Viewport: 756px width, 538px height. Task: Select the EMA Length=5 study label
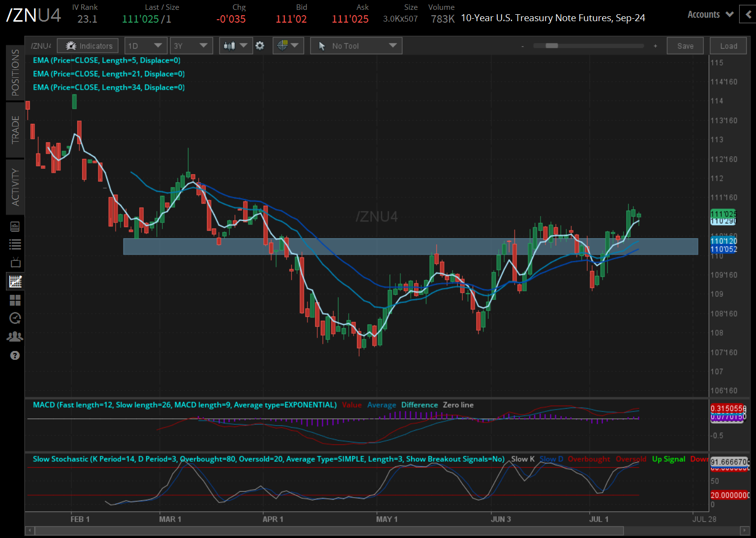[107, 60]
